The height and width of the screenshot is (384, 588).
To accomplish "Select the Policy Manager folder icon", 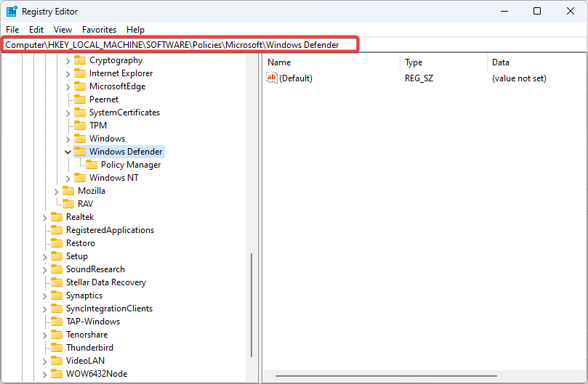I will point(92,165).
